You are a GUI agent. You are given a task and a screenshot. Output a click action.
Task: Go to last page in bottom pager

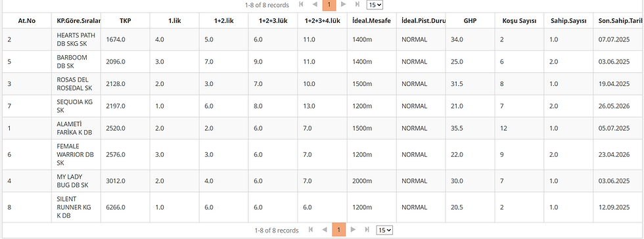point(367,230)
